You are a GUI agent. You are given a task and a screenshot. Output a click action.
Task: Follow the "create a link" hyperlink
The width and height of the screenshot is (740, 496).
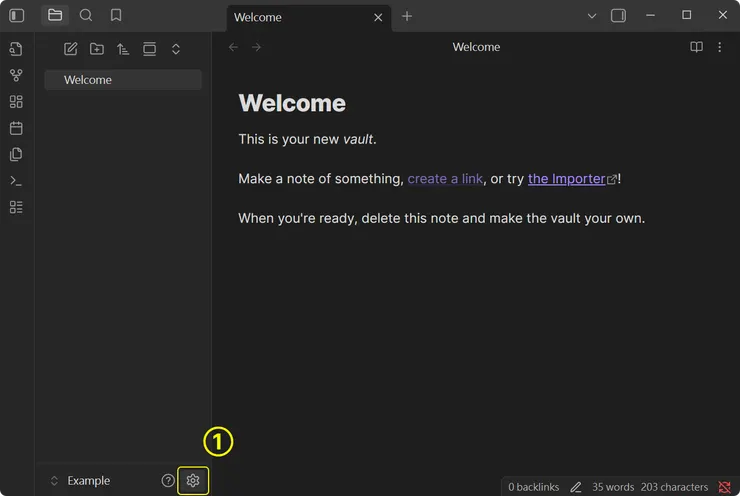[445, 179]
